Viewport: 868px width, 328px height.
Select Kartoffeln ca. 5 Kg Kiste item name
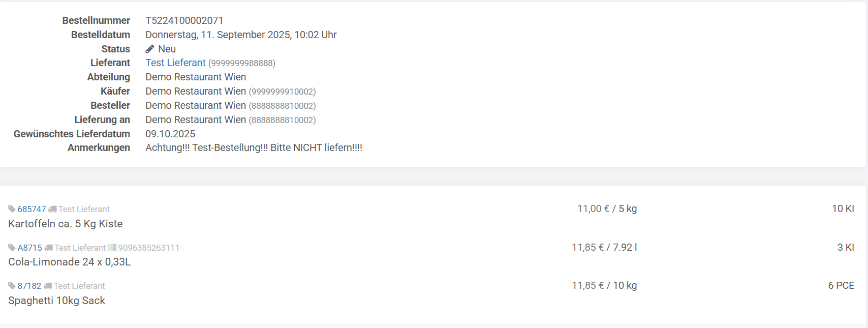tap(65, 224)
